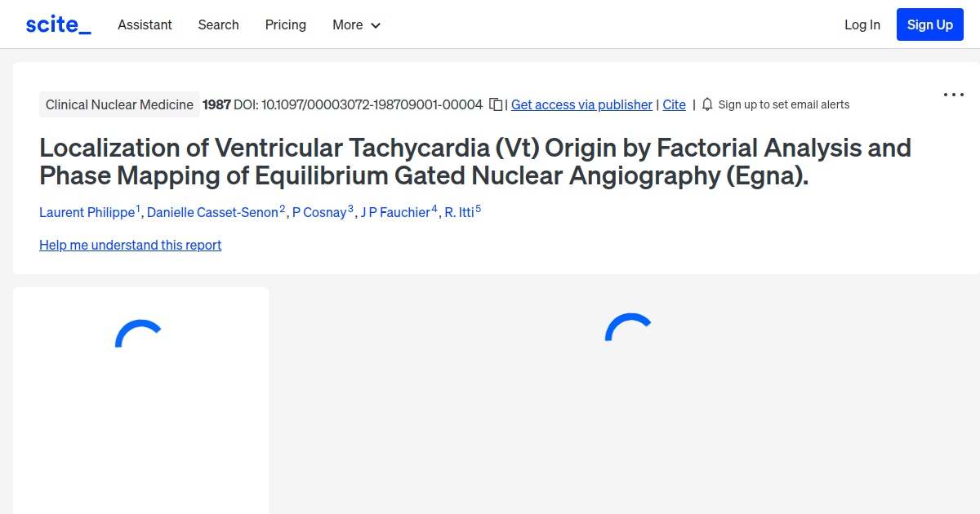The image size is (980, 514).
Task: Click Help me understand this report
Action: (130, 245)
